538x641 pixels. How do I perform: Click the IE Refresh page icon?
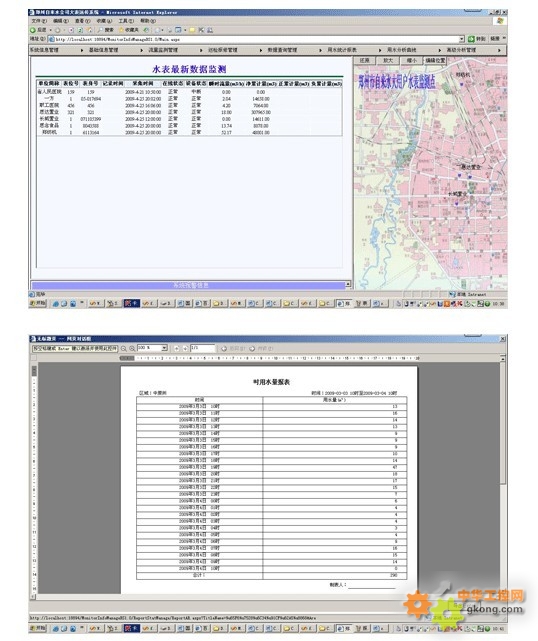80,30
